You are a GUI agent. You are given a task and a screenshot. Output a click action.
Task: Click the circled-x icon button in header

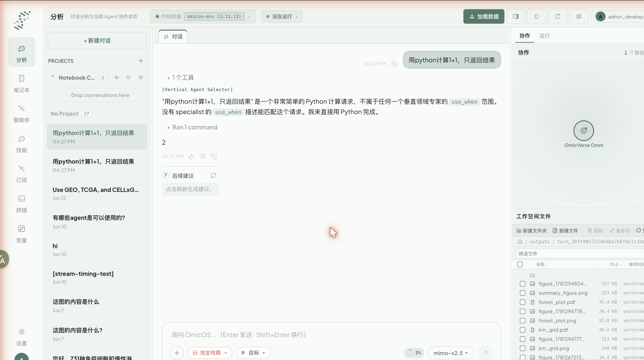[579, 16]
